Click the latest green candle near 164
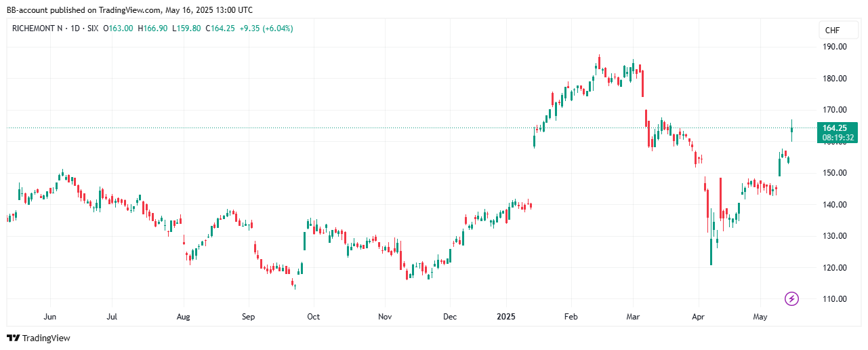The height and width of the screenshot is (350, 868). click(x=791, y=130)
